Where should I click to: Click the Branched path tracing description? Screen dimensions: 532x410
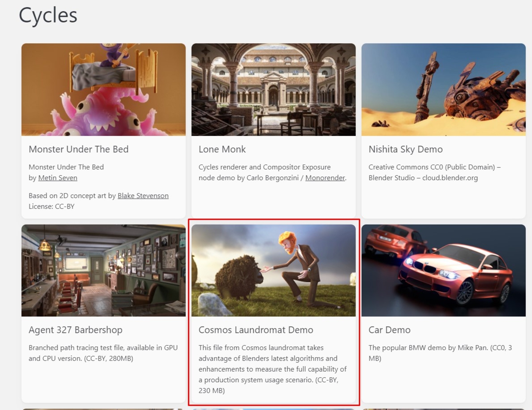click(103, 353)
